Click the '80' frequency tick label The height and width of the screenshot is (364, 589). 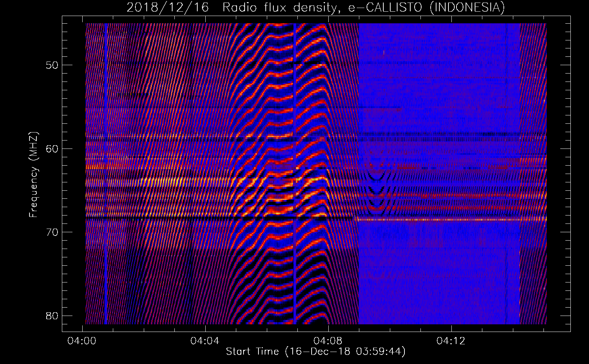coord(52,315)
